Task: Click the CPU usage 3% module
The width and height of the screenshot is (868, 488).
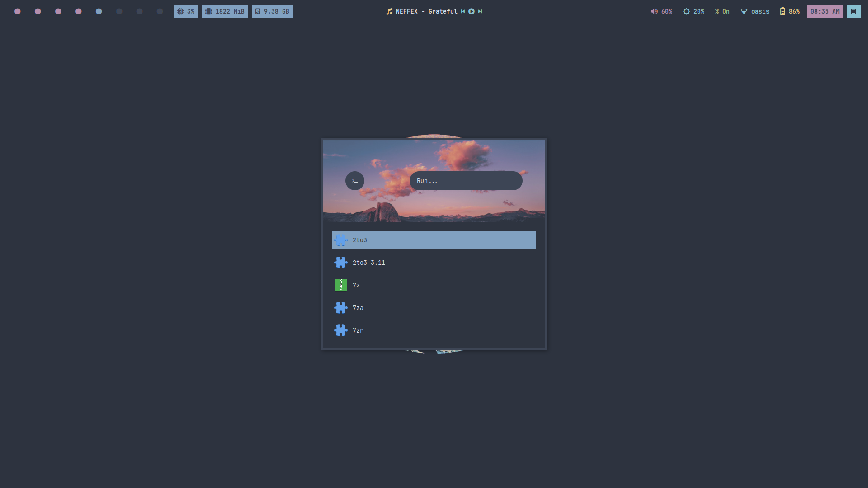Action: pyautogui.click(x=185, y=11)
